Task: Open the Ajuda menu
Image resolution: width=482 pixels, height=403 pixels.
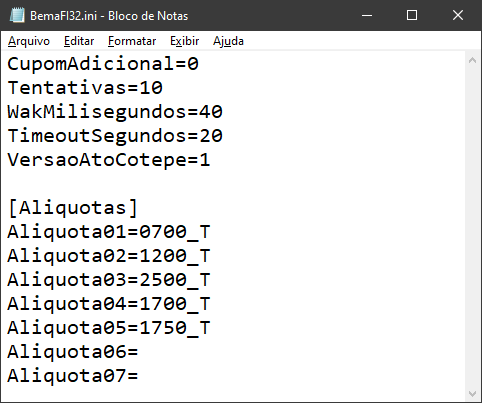Action: click(x=228, y=41)
